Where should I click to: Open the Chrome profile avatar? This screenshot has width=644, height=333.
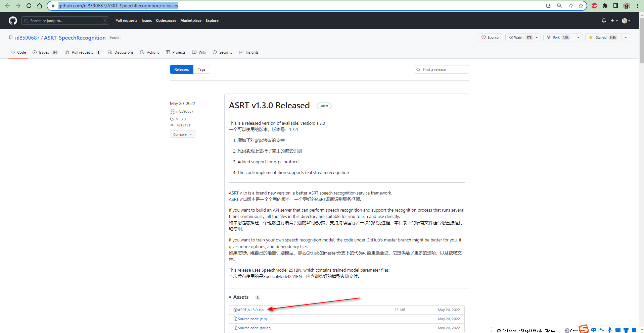click(x=627, y=6)
